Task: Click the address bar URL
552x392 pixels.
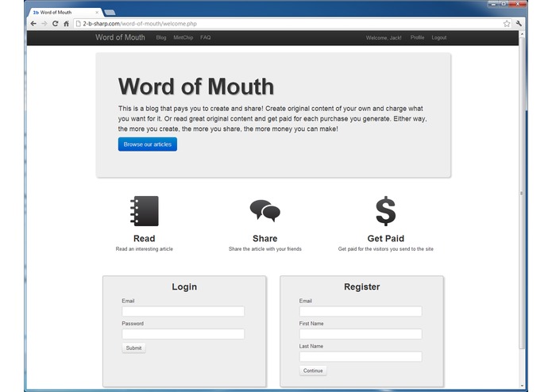Action: pos(140,24)
